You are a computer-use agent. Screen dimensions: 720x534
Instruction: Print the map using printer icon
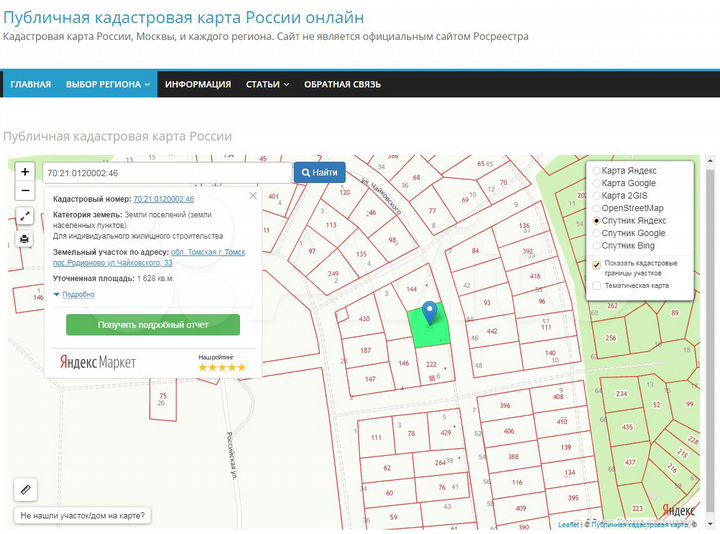click(25, 239)
